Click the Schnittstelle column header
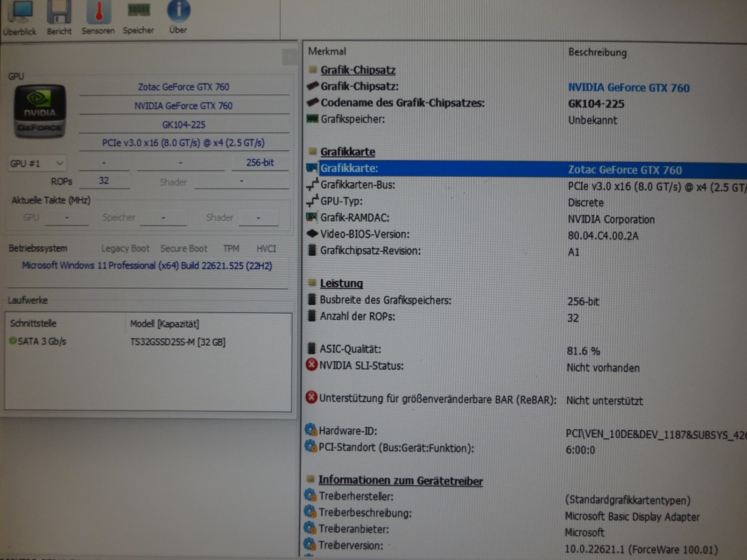The width and height of the screenshot is (747, 560). pyautogui.click(x=33, y=323)
